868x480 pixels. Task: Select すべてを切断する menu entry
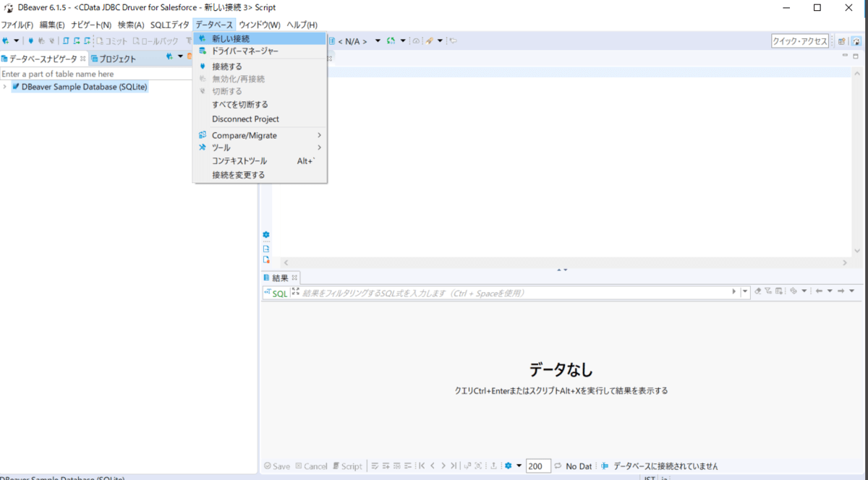pos(260,105)
